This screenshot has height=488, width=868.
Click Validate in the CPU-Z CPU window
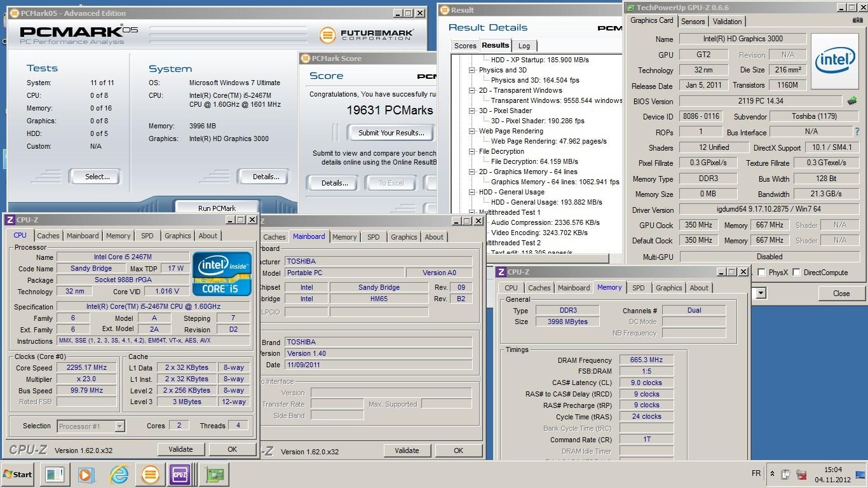180,449
